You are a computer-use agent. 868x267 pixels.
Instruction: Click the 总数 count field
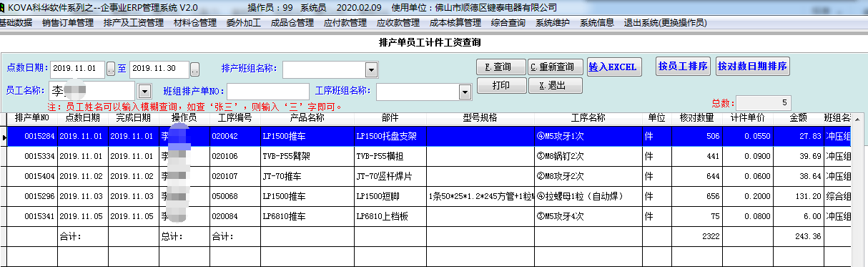pos(764,102)
